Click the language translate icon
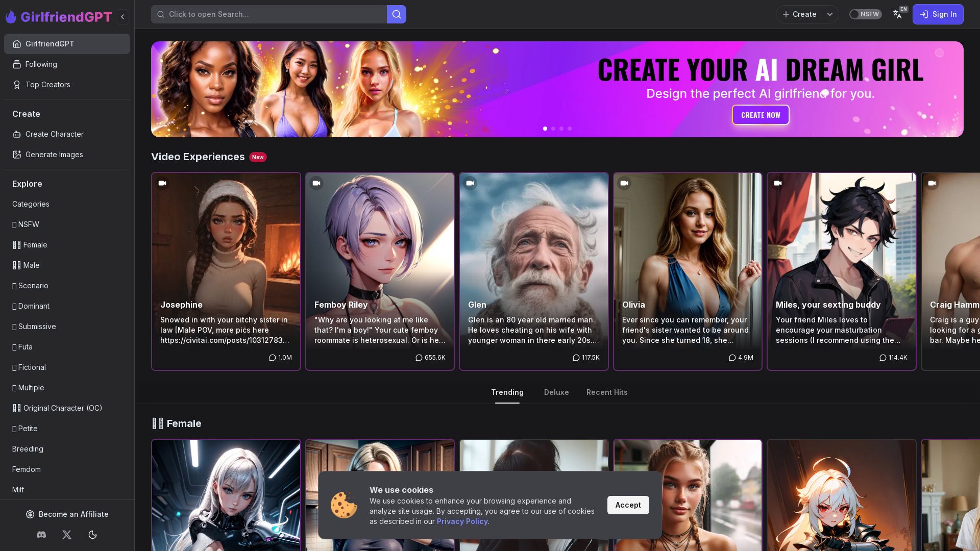The width and height of the screenshot is (980, 551). (897, 14)
